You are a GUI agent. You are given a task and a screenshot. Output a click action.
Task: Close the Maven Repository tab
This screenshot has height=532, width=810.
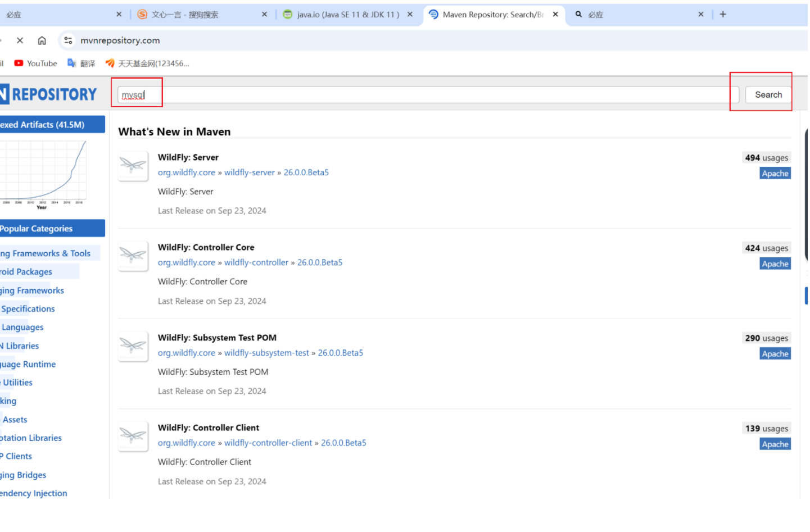555,15
